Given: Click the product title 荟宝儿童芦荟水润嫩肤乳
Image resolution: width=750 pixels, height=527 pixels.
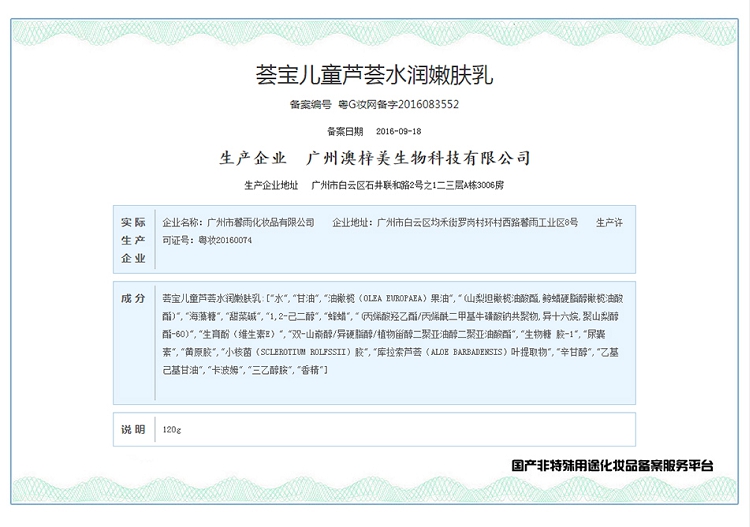Looking at the screenshot, I should coord(374,75).
